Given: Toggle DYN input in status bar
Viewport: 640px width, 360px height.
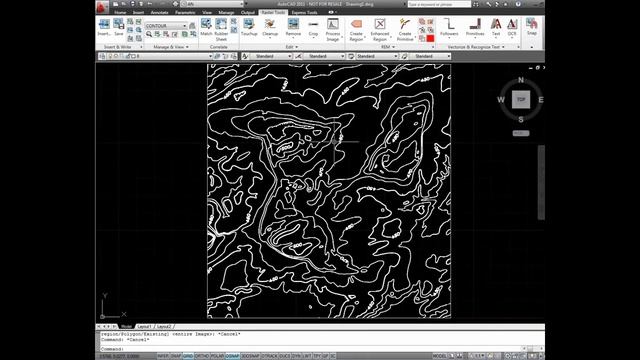Looking at the screenshot, I should [296, 356].
